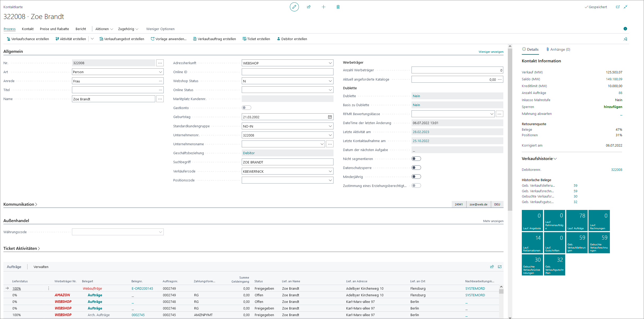
Task: Click Verkaufsauftrag erstellen
Action: (214, 39)
